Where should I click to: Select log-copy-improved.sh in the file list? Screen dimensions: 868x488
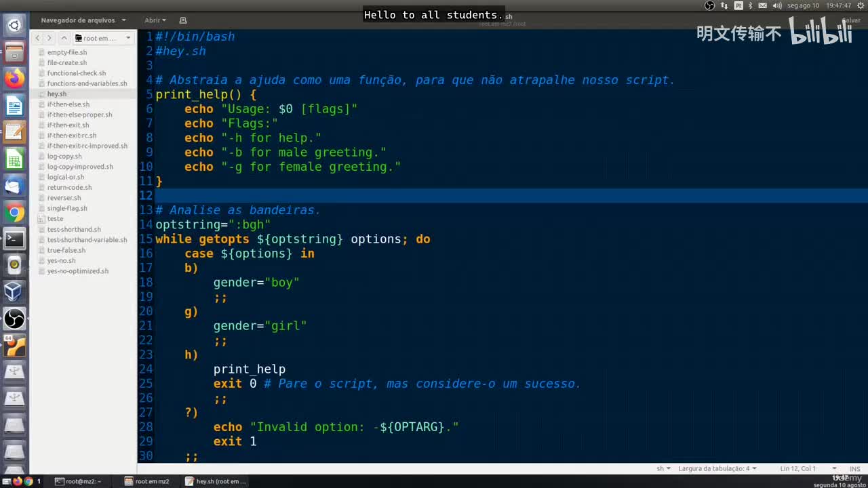(80, 167)
